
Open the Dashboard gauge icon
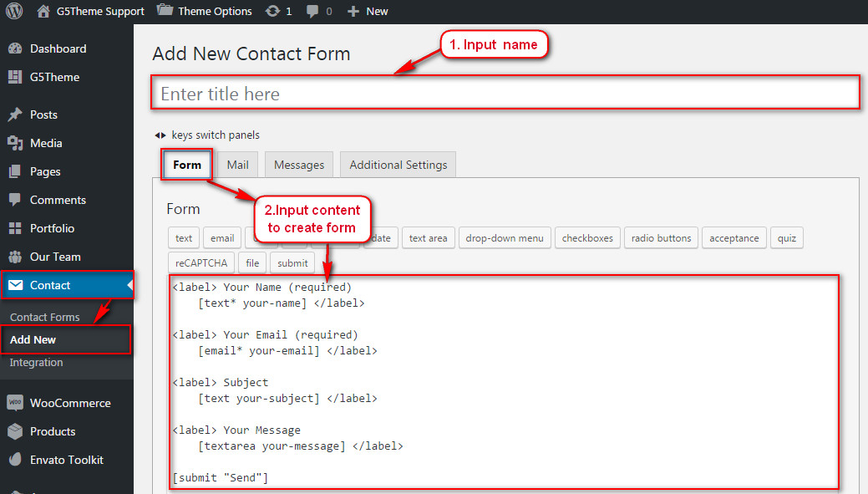(15, 48)
